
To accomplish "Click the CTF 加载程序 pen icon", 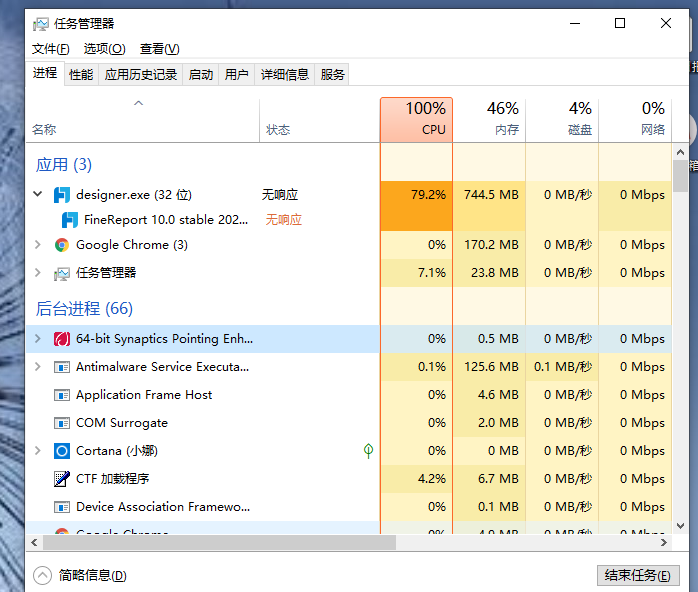I will (62, 479).
